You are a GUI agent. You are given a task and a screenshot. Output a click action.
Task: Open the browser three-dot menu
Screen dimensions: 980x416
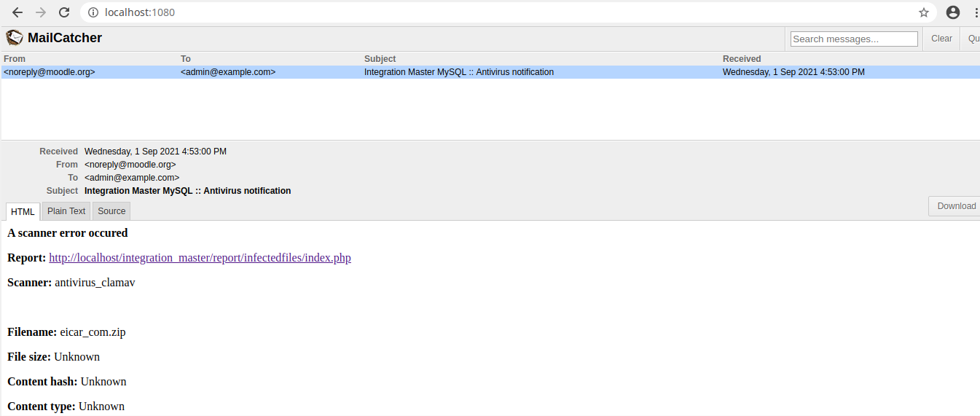[976, 12]
